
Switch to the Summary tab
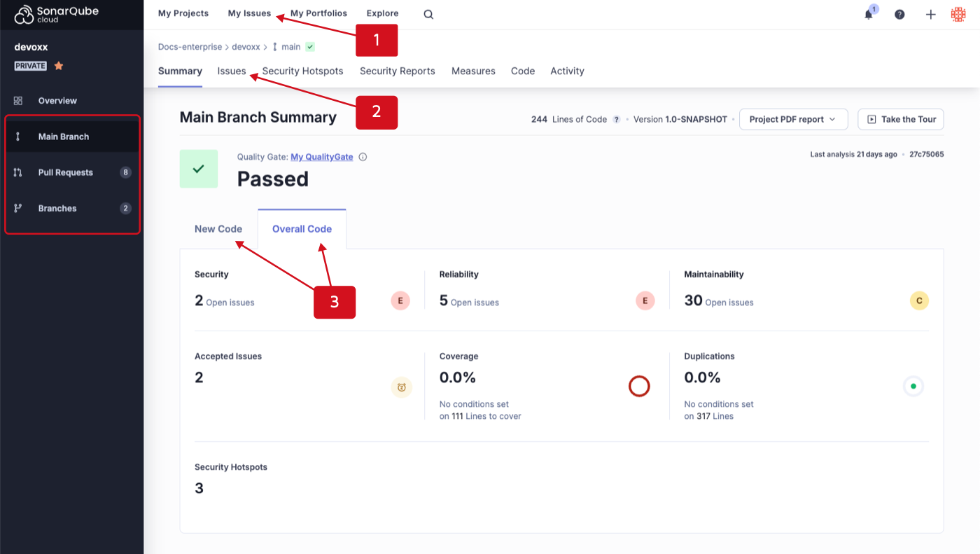[180, 71]
